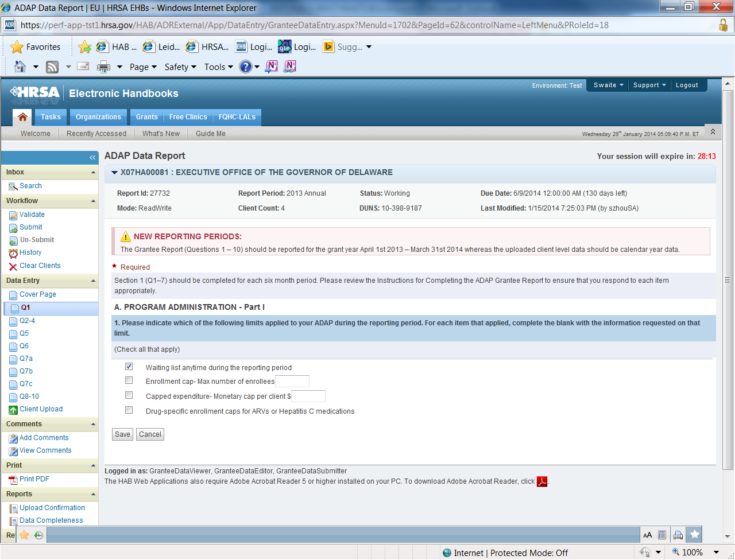Click the green clock icon in bottom bar

coord(38,535)
